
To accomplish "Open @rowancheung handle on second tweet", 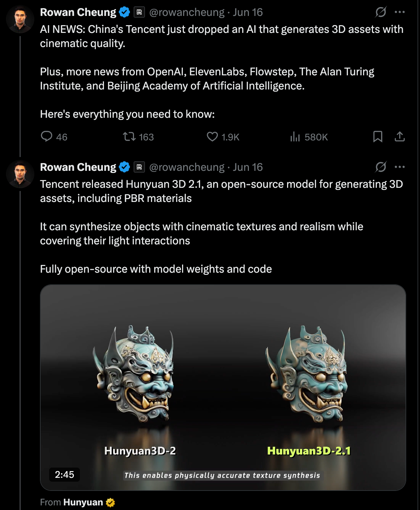I will tap(187, 167).
